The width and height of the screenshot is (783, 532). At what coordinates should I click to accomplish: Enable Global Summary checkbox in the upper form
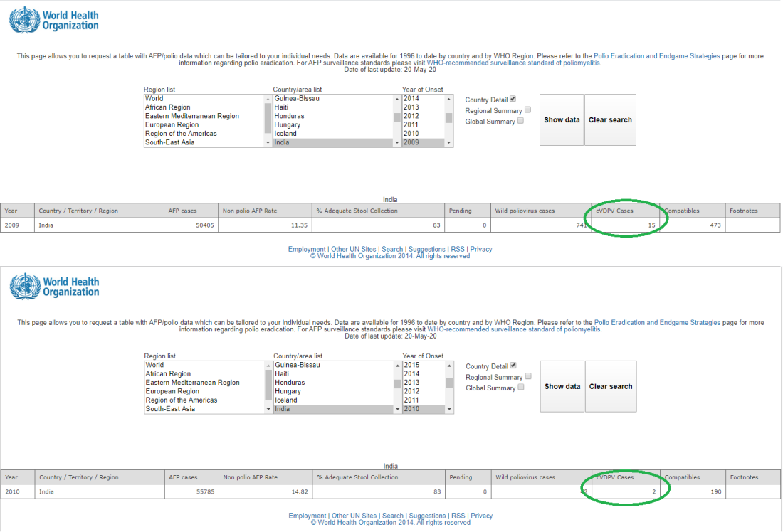point(520,121)
